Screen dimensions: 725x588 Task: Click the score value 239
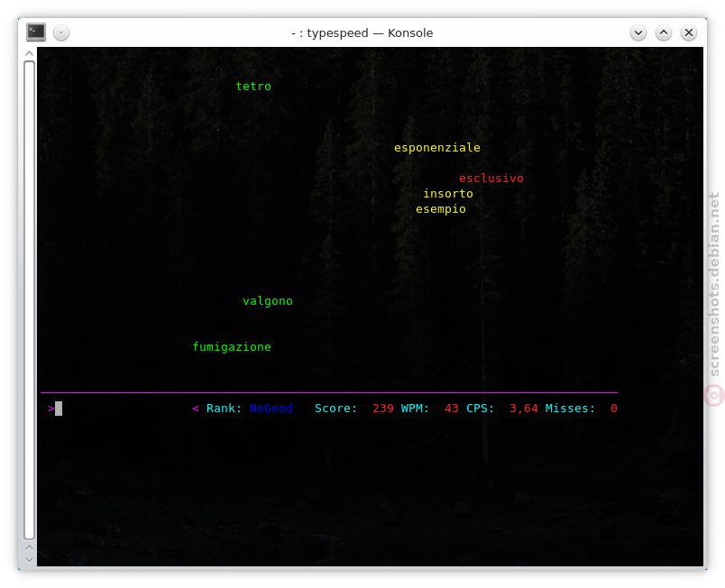tap(383, 409)
